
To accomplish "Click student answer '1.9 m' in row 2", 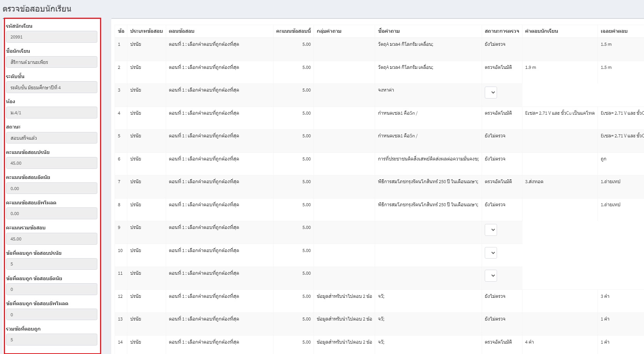I will (x=531, y=67).
